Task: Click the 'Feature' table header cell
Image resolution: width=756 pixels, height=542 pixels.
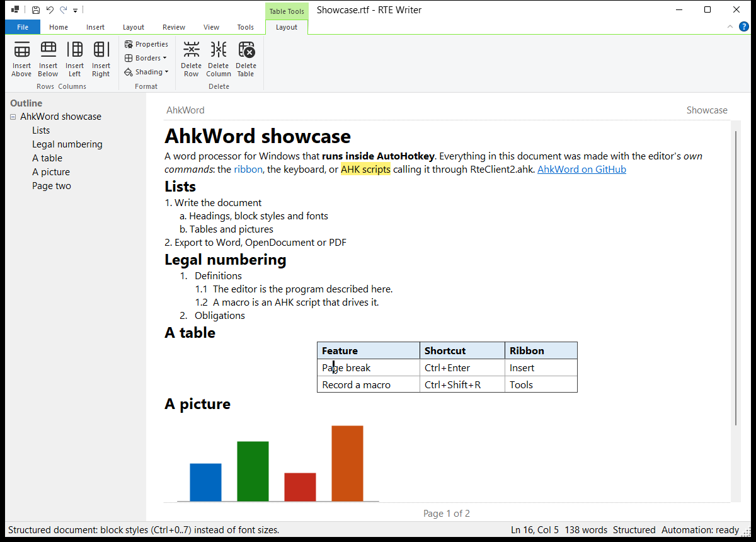Action: (x=369, y=350)
